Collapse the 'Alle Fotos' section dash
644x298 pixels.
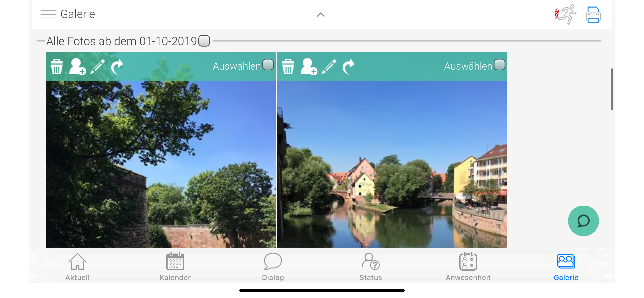pyautogui.click(x=41, y=41)
